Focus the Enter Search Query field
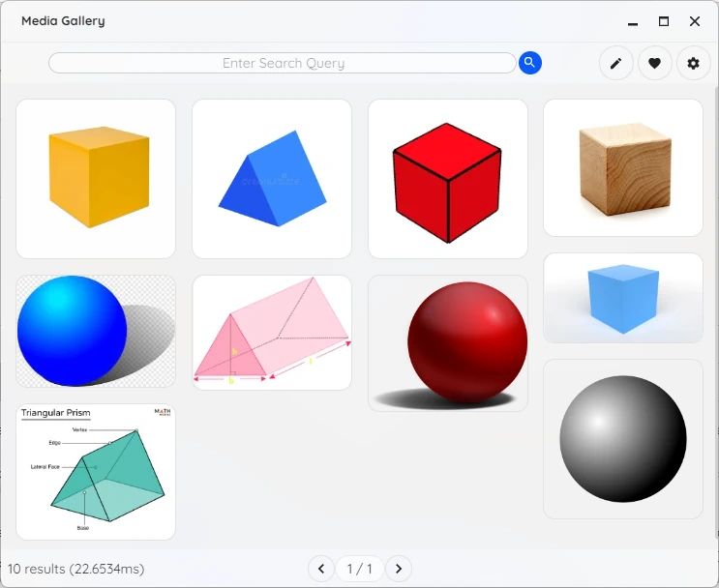This screenshot has width=719, height=588. pos(283,63)
